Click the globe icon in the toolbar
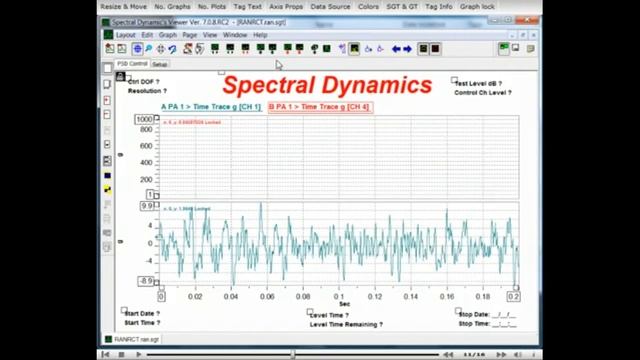The image size is (640, 360). (x=138, y=49)
